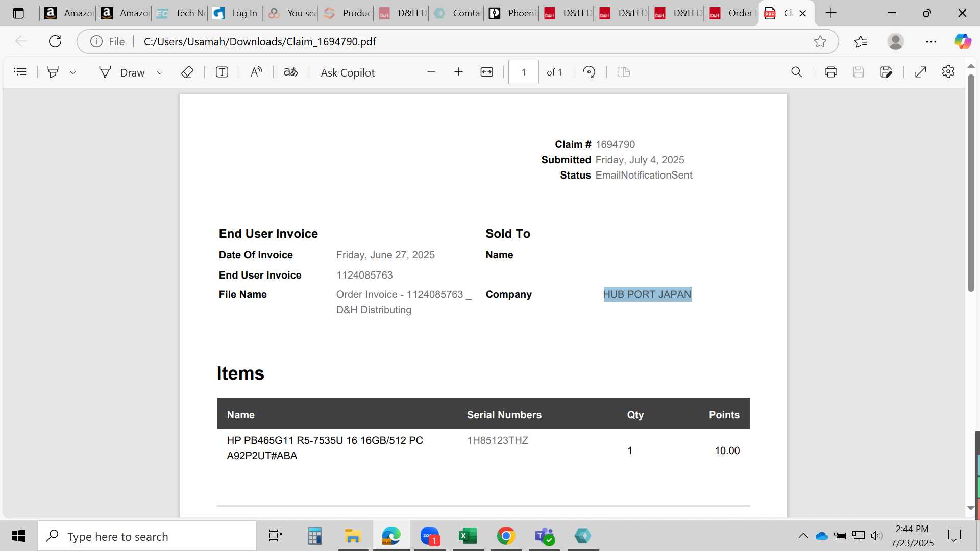The height and width of the screenshot is (551, 980).
Task: Open Find in PDF search
Action: (x=797, y=72)
